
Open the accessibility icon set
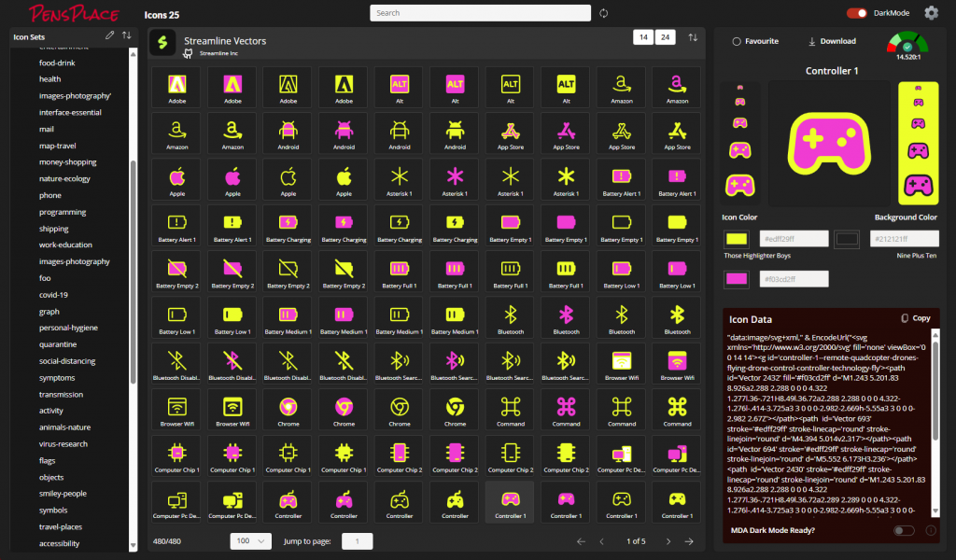click(59, 543)
